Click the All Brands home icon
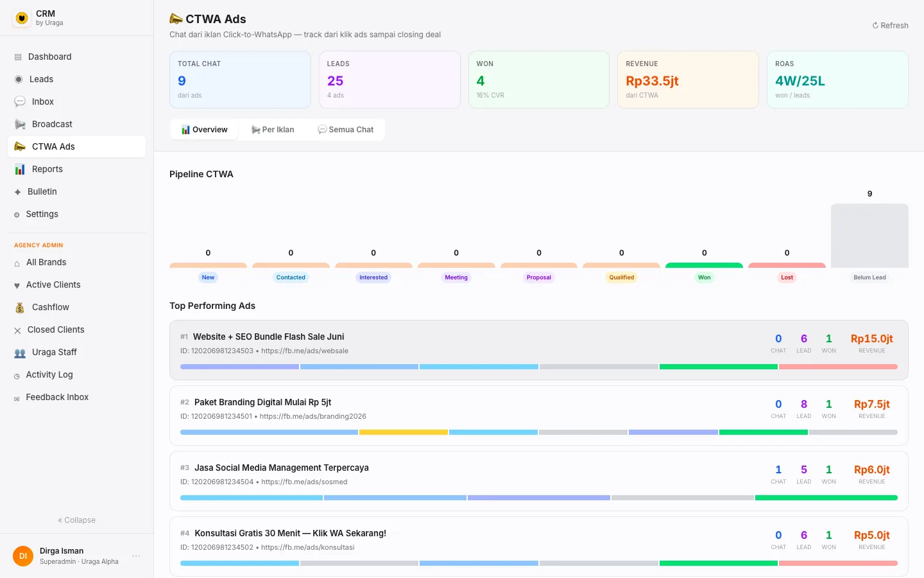The image size is (924, 578). pyautogui.click(x=17, y=263)
